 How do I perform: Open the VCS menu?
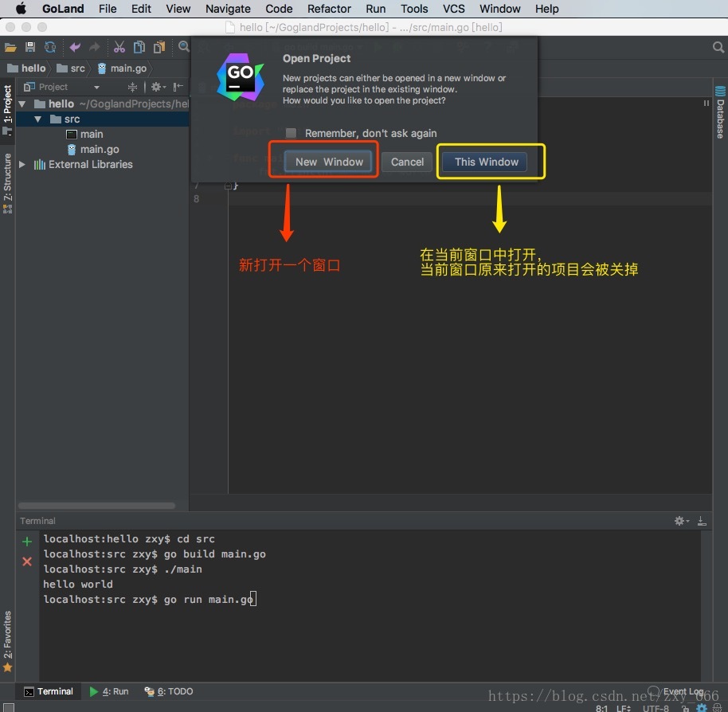(x=453, y=9)
